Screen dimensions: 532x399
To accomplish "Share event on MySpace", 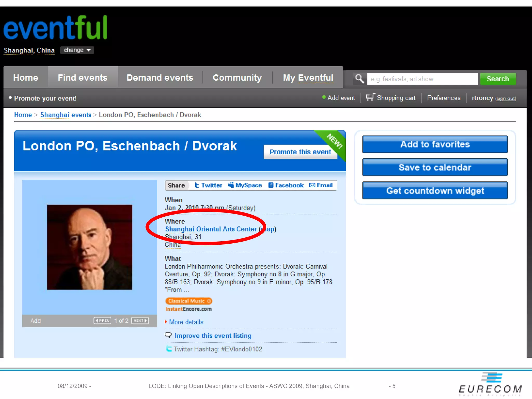I will [245, 185].
